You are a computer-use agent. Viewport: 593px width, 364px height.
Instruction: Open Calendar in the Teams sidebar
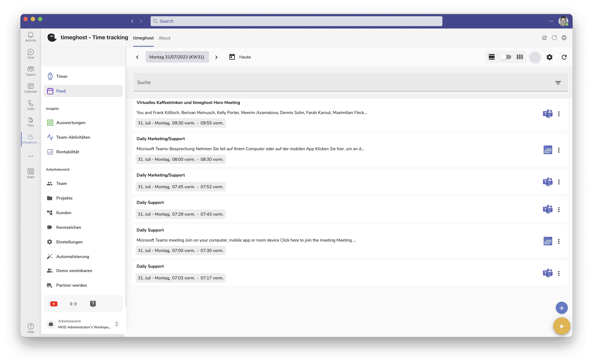[31, 88]
